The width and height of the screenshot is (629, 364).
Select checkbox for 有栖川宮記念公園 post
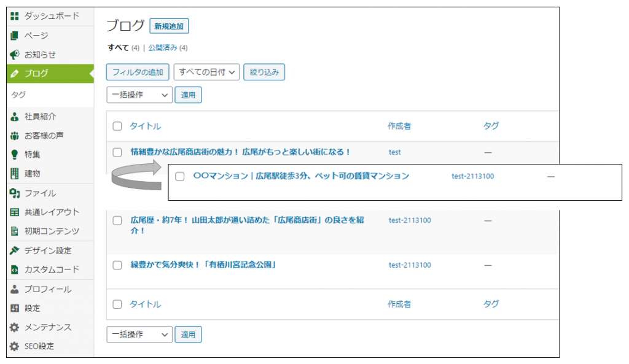117,265
